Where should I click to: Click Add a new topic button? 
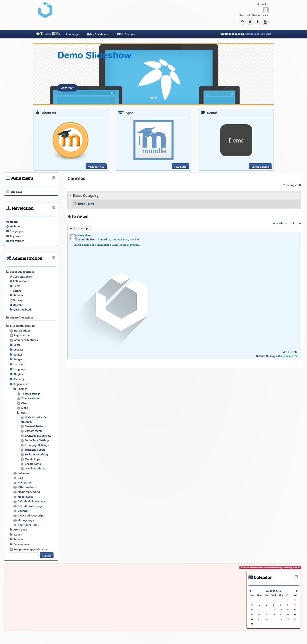pyautogui.click(x=80, y=228)
